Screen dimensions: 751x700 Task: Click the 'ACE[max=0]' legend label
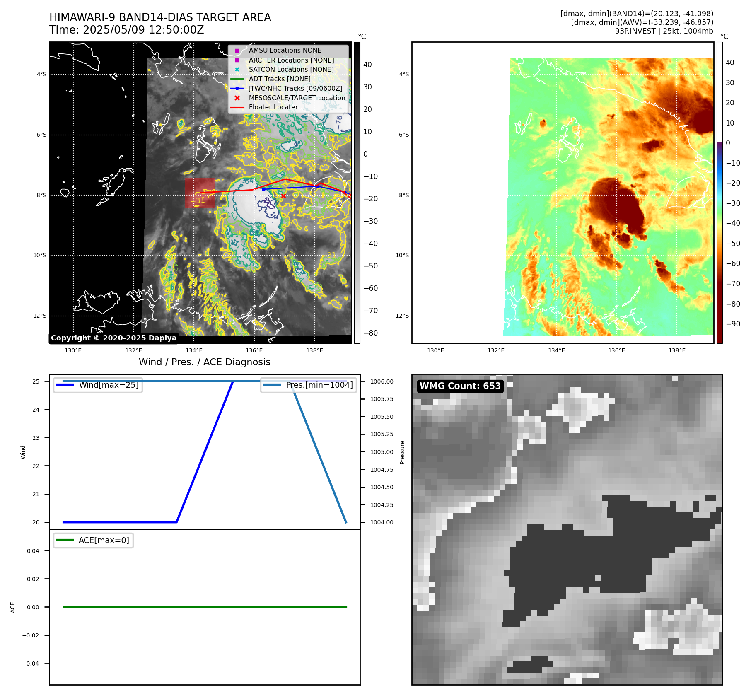[x=104, y=540]
